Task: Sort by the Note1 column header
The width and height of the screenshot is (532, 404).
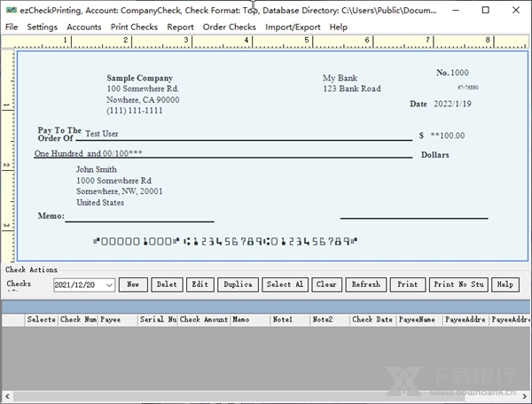Action: tap(290, 320)
